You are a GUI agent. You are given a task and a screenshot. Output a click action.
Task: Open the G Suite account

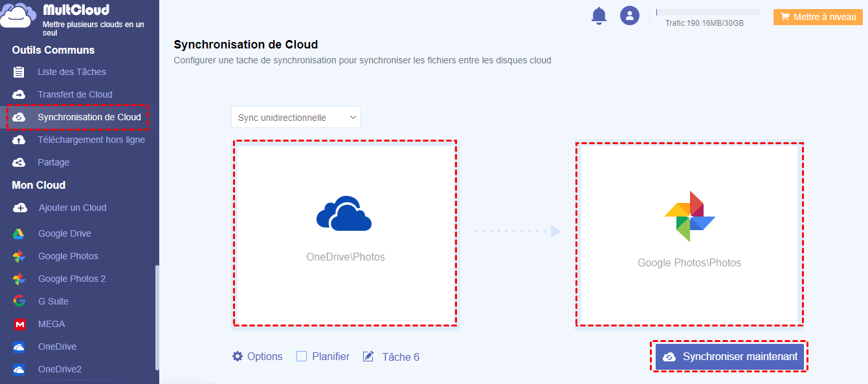[53, 301]
